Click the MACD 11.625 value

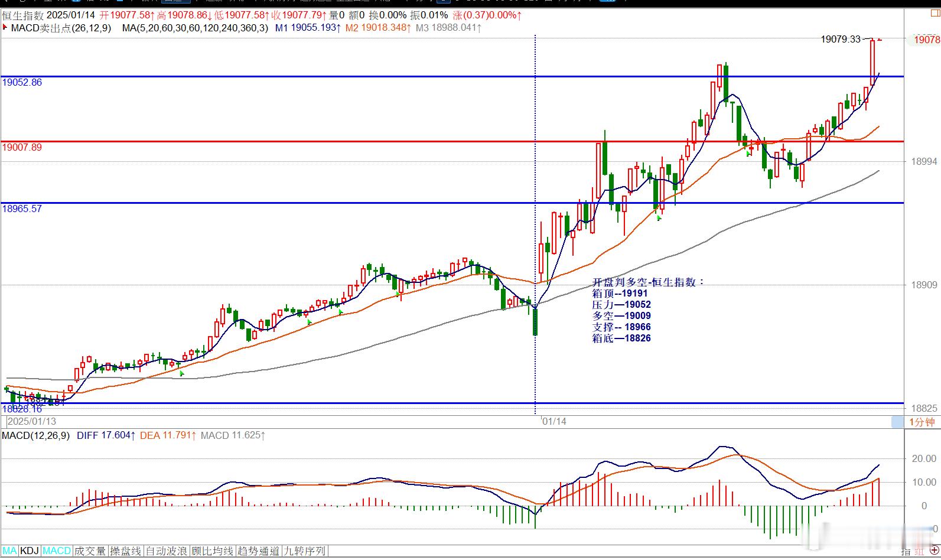233,435
